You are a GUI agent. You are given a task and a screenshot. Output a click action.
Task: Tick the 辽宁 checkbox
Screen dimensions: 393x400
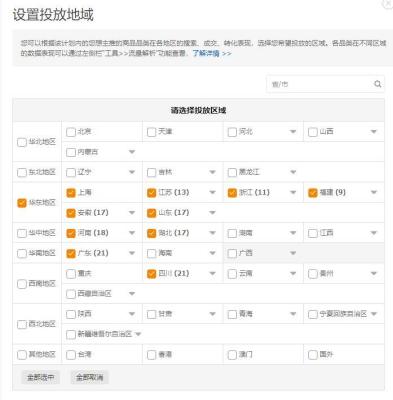tap(71, 172)
